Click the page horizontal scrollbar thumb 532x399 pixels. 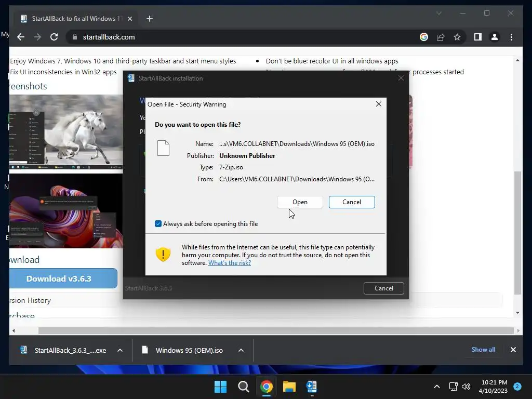click(x=276, y=330)
